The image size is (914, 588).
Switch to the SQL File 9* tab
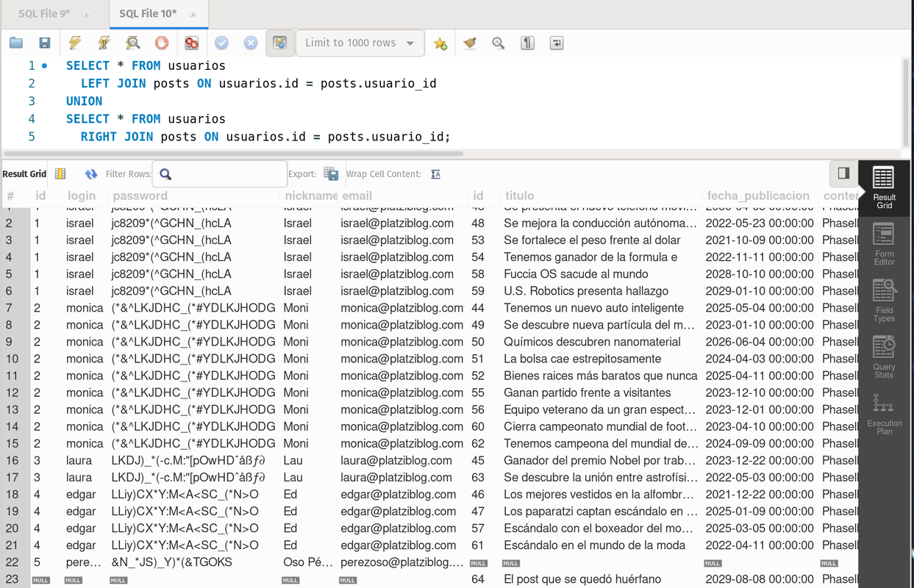(x=44, y=14)
